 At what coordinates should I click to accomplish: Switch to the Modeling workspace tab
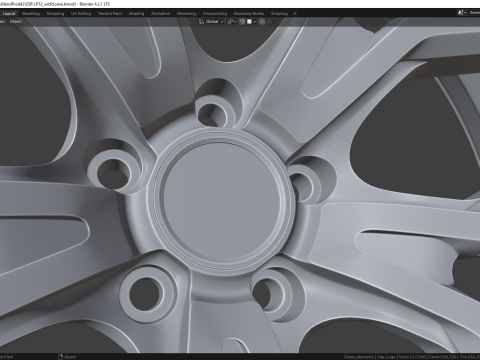31,14
